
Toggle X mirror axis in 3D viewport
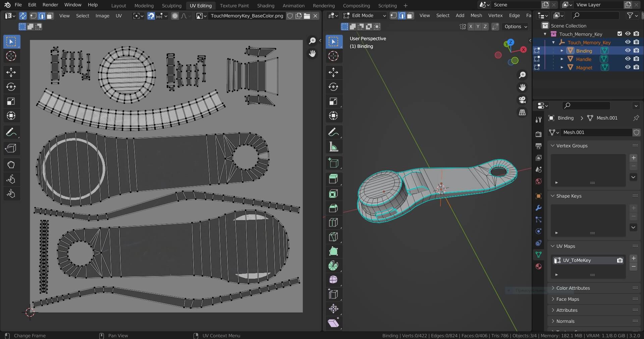tap(471, 26)
